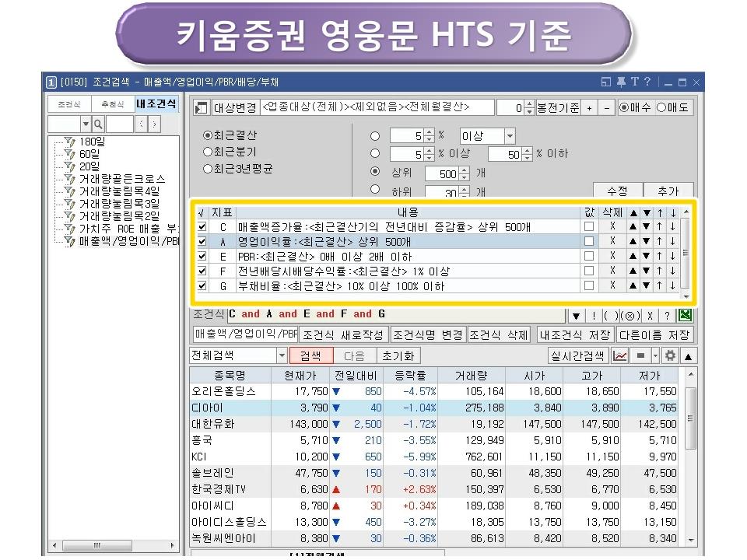Click the results list vertical scrollbar thumb
This screenshot has width=747, height=560.
691,418
